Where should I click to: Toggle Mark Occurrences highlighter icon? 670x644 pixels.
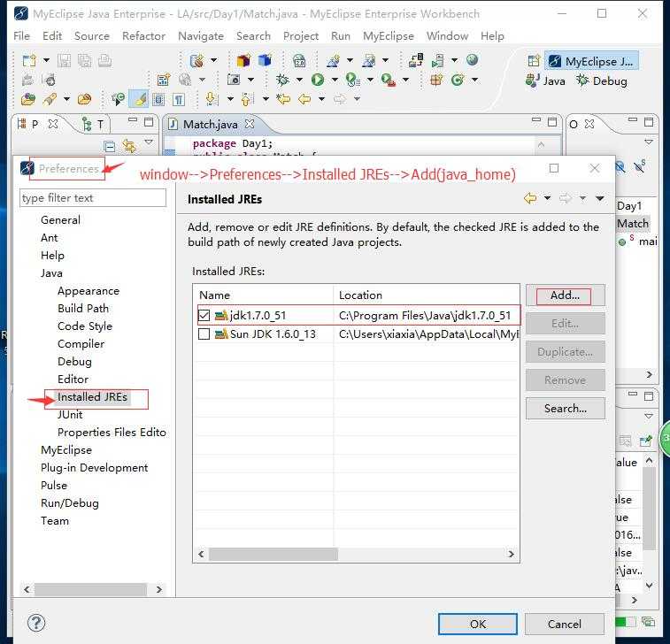pyautogui.click(x=140, y=99)
